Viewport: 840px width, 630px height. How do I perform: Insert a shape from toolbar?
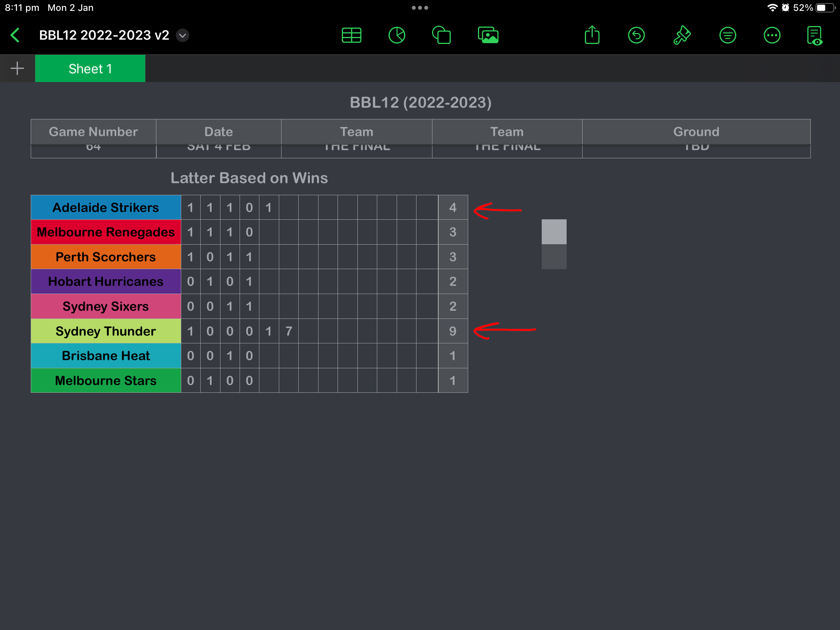442,35
